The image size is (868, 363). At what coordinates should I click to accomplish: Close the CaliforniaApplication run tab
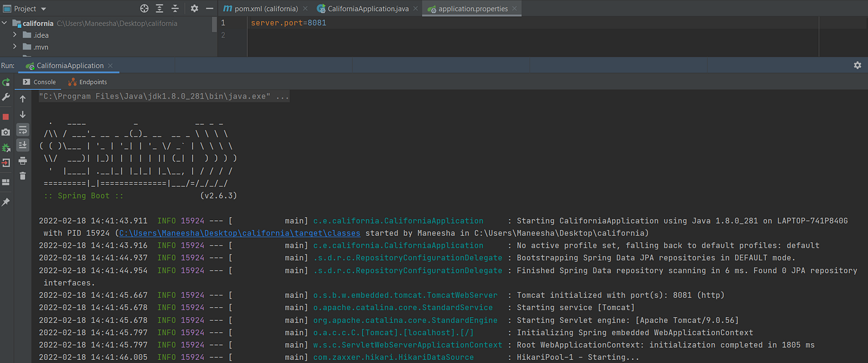click(x=110, y=65)
